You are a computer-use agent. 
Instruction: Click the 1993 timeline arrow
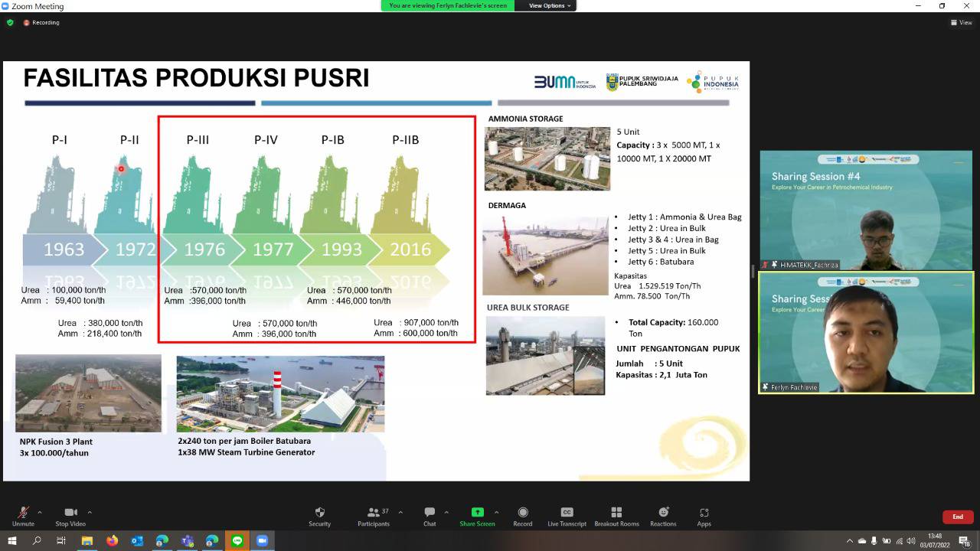click(x=341, y=249)
